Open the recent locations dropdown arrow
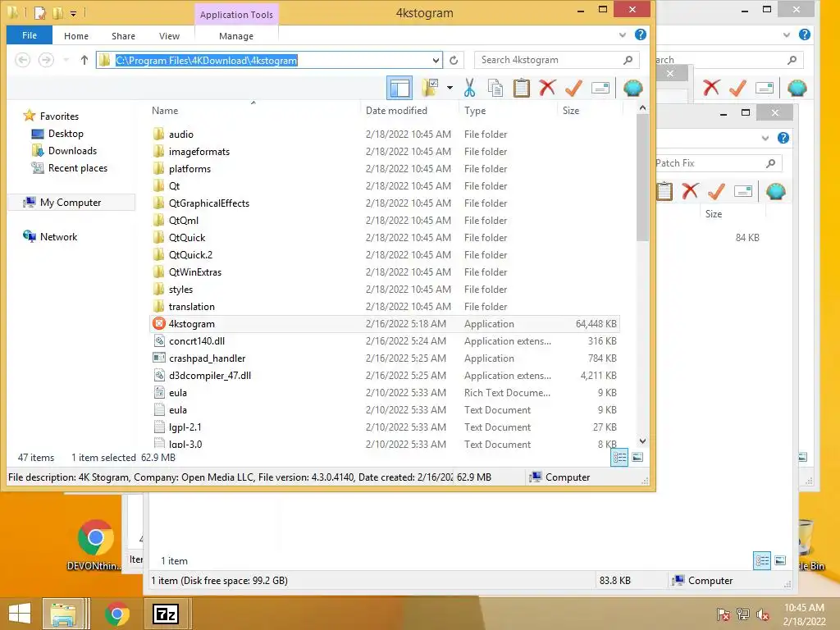Viewport: 840px width, 630px height. (x=66, y=60)
